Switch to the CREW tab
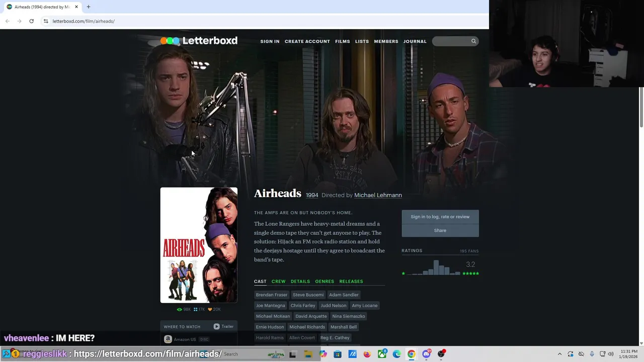The image size is (644, 362). 278,282
